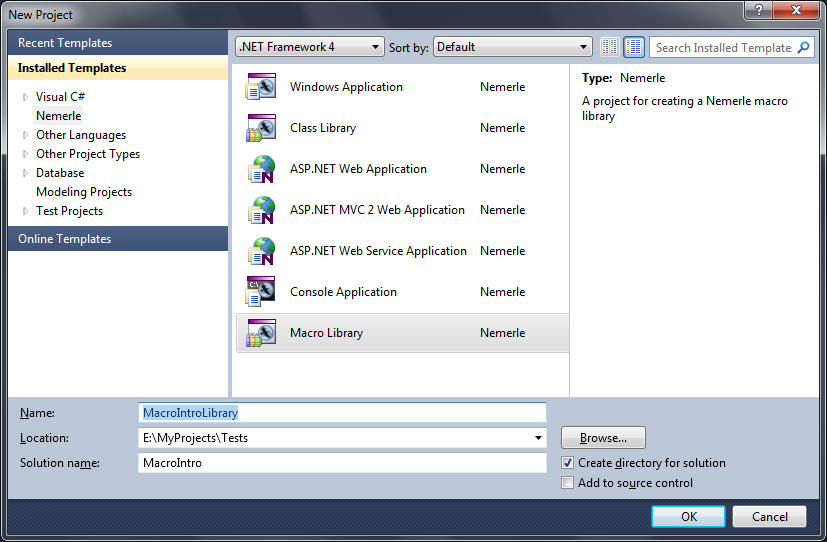Pick the ASP.NET Web Service Application icon
Screen dimensions: 827x542
tap(260, 251)
